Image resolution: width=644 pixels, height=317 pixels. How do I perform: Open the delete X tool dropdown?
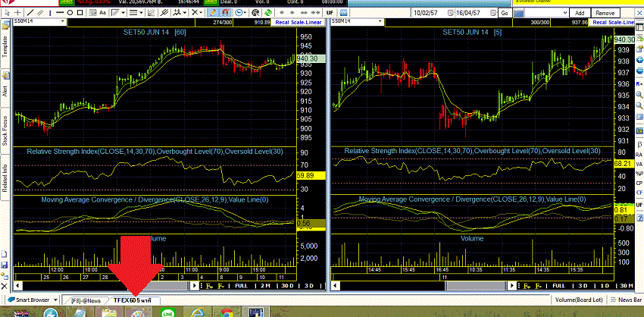click(x=201, y=13)
